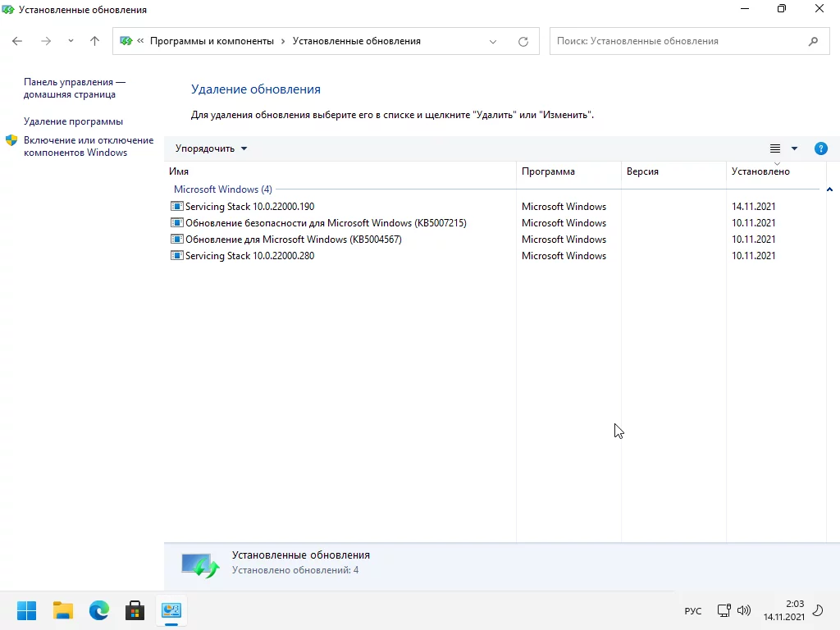This screenshot has width=840, height=630.
Task: Launch Microsoft Edge from the taskbar
Action: point(99,610)
